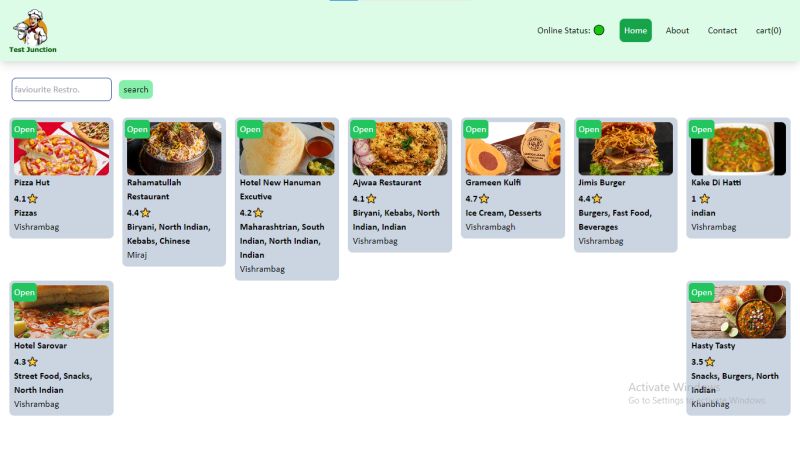Click the star icon beside Pizza Hut rating
The height and width of the screenshot is (449, 800).
[33, 198]
